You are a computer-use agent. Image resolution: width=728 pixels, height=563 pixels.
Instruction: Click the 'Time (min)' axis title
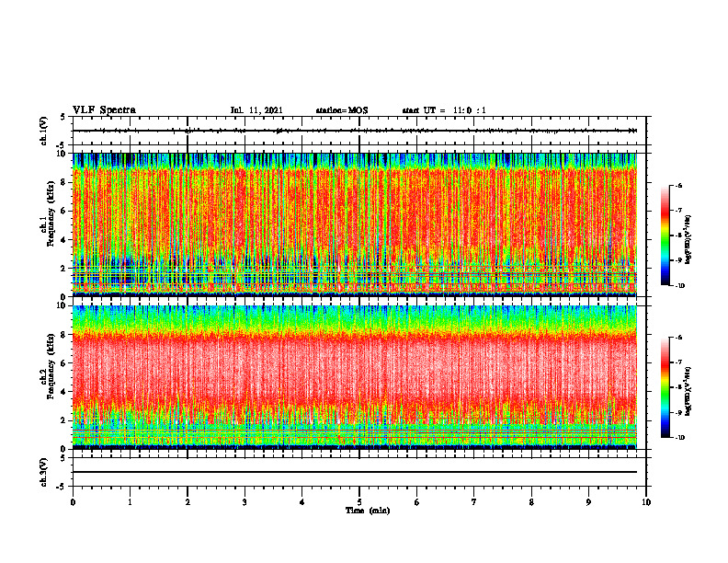click(368, 511)
